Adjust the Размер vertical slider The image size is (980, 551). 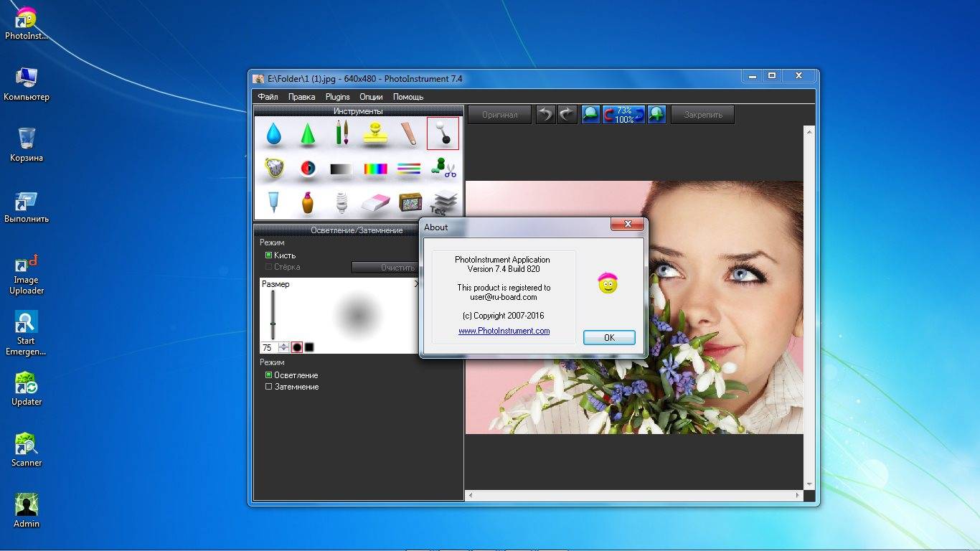pos(273,316)
